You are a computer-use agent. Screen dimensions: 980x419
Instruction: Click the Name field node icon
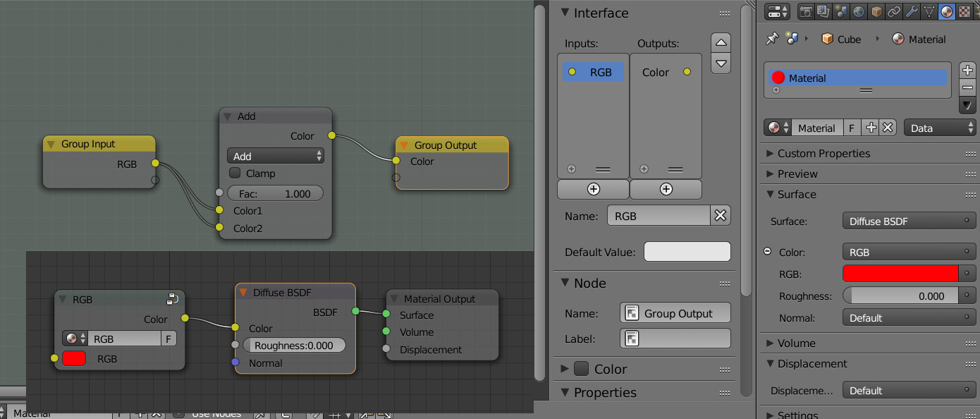pyautogui.click(x=632, y=313)
